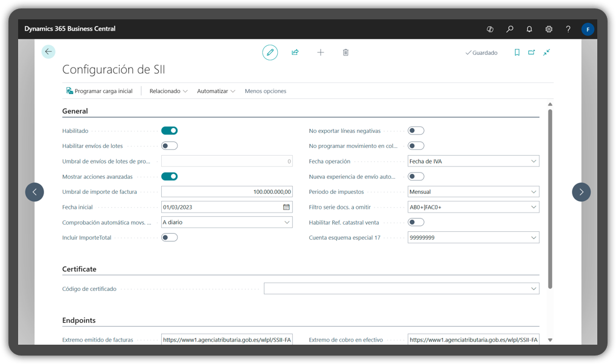Click scrollbar down arrow
This screenshot has width=616, height=364.
[550, 340]
